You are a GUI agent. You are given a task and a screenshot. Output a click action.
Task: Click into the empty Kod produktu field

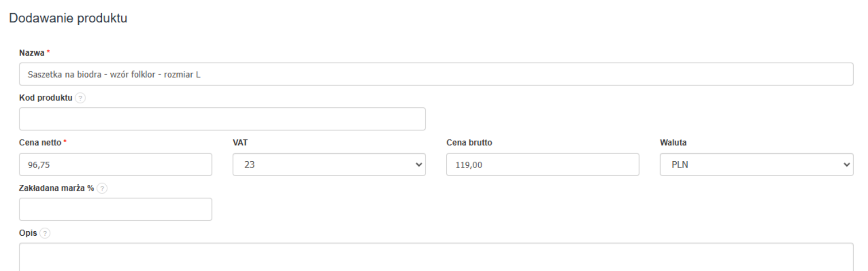[222, 119]
